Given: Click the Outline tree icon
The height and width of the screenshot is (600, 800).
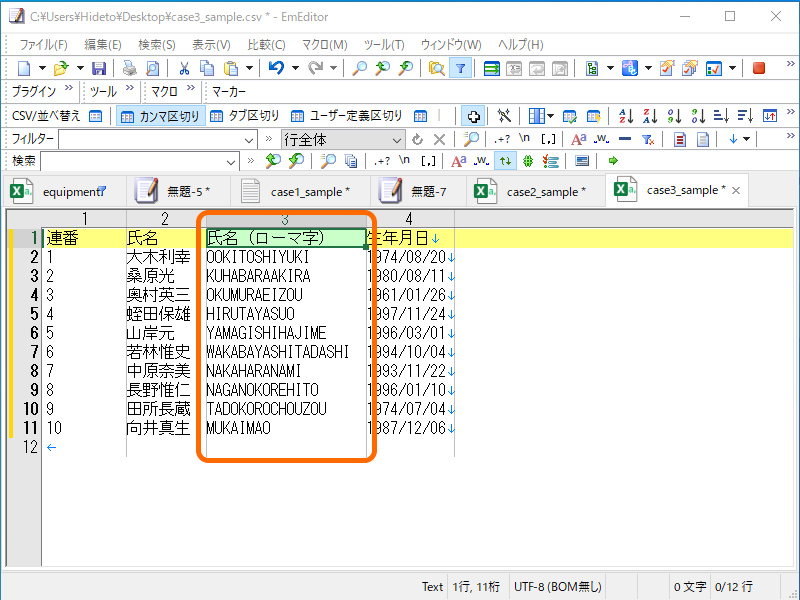Looking at the screenshot, I should point(592,68).
